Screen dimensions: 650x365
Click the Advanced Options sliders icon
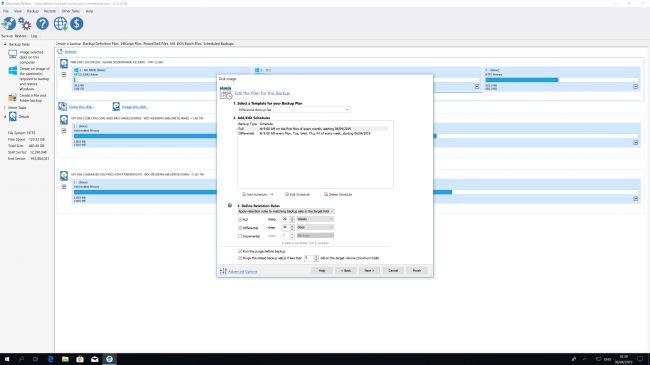[223, 271]
